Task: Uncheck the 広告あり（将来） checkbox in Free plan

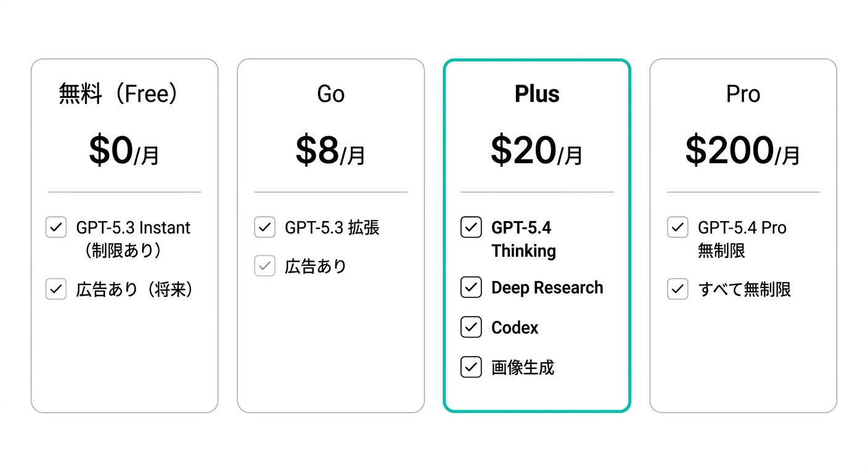Action: pyautogui.click(x=56, y=289)
